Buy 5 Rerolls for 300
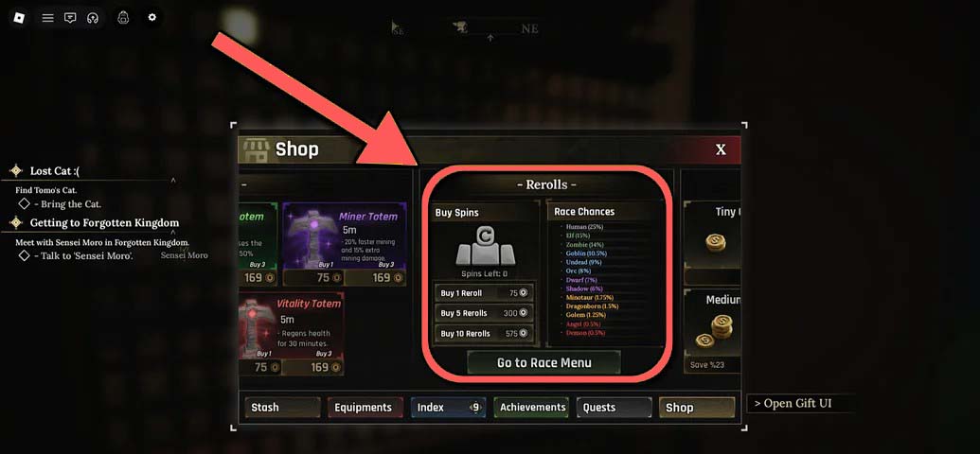This screenshot has width=980, height=454. pos(485,313)
